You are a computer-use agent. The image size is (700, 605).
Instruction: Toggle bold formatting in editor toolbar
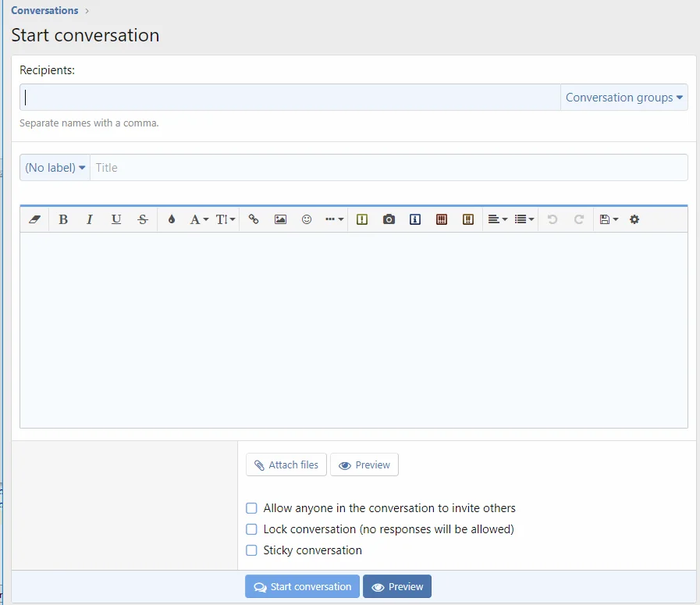click(63, 219)
